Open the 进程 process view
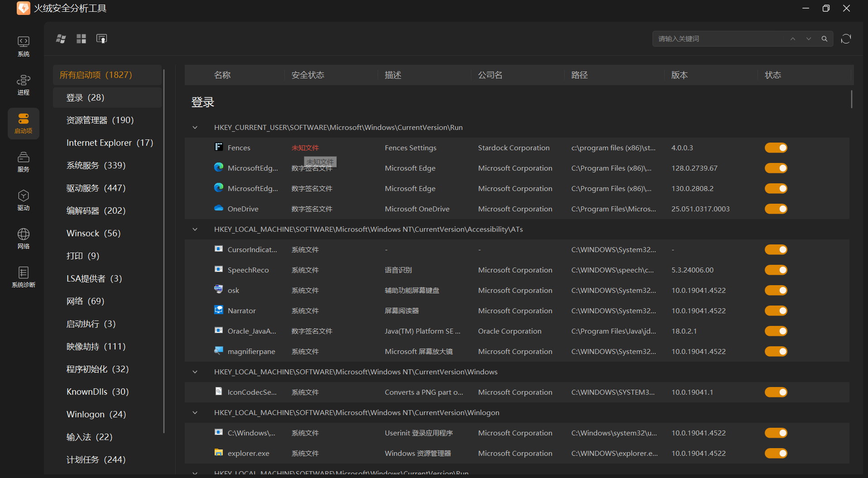This screenshot has width=868, height=478. click(24, 85)
